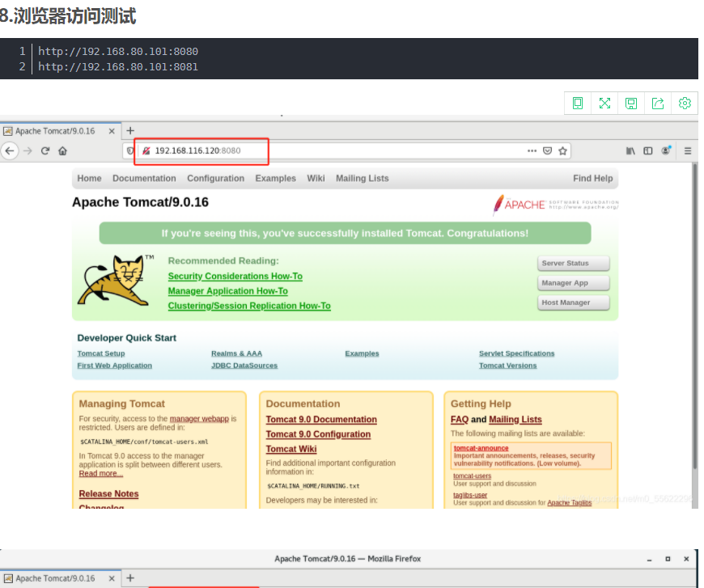Reload the Tomcat page
The height and width of the screenshot is (588, 704).
tap(45, 150)
